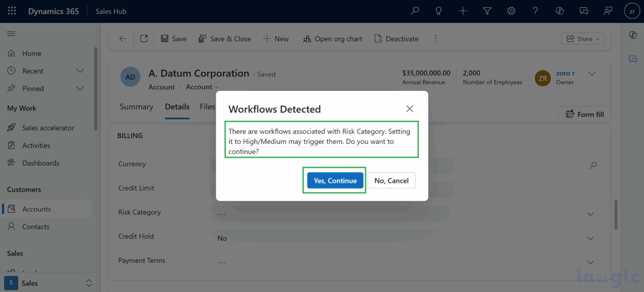Expand the Recent section in the sidebar
The height and width of the screenshot is (292, 644).
point(80,71)
